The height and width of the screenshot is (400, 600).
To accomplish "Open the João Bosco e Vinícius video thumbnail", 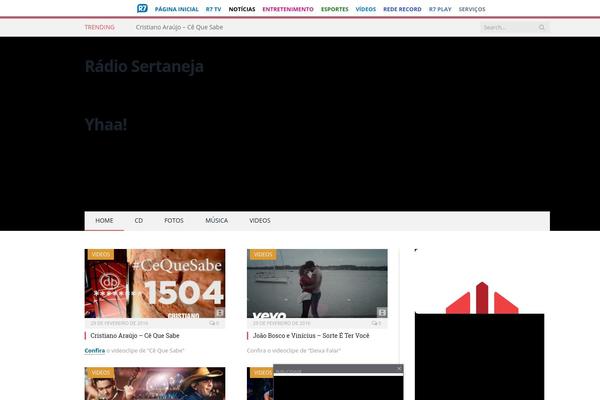I will click(x=317, y=284).
